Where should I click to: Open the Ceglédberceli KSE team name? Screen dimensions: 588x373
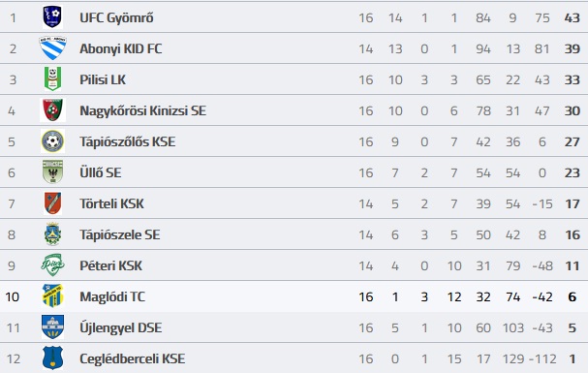pyautogui.click(x=133, y=358)
